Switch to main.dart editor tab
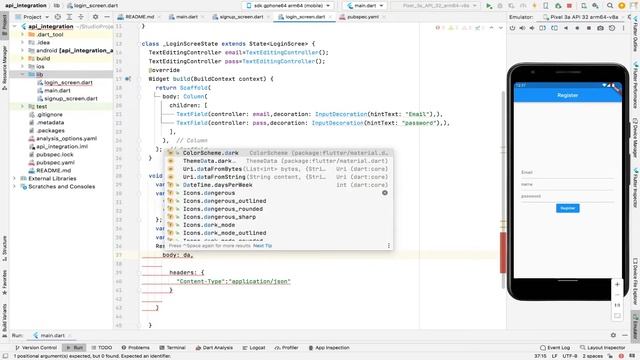Screen dimensions: 640x360 tap(187, 17)
